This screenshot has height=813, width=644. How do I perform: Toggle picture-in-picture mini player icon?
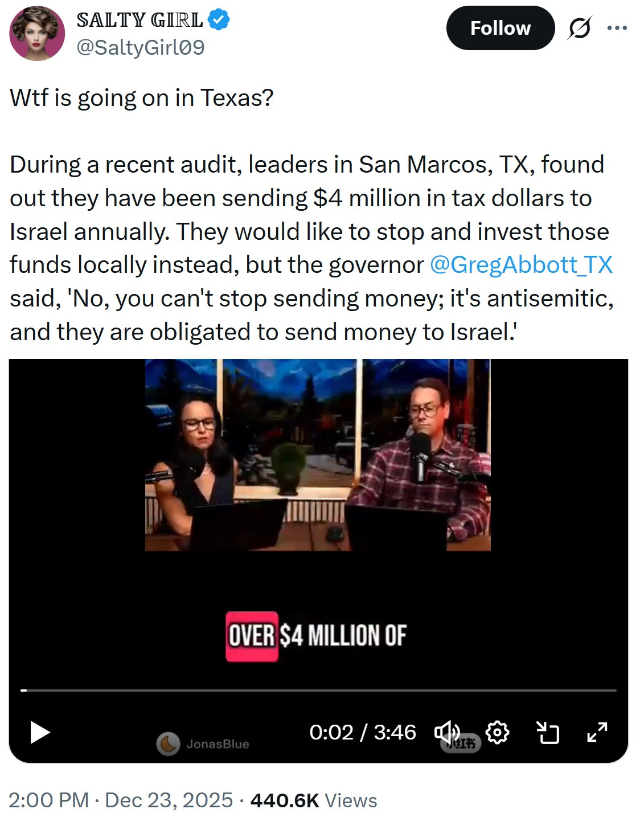[x=548, y=732]
